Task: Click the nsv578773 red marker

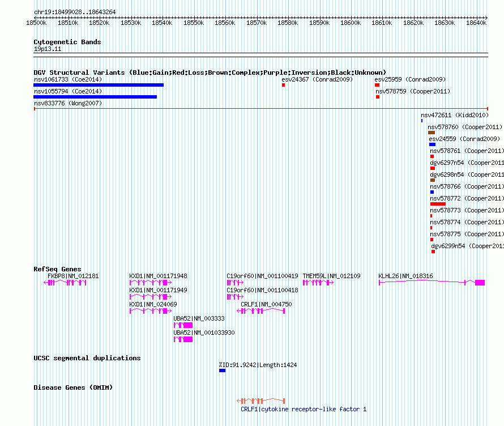Action: 431,216
